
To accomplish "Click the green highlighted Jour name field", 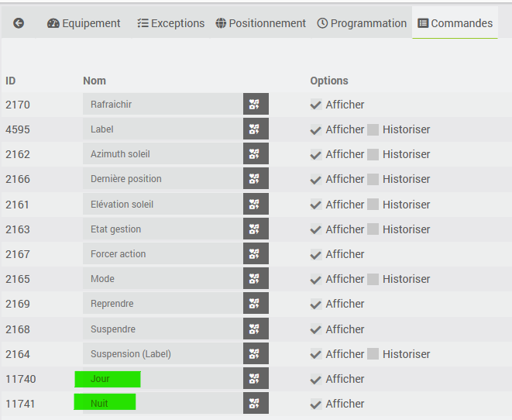I will [108, 379].
